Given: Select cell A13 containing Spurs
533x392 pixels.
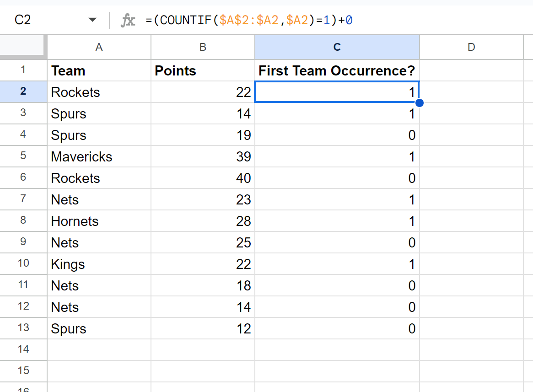Looking at the screenshot, I should [99, 328].
